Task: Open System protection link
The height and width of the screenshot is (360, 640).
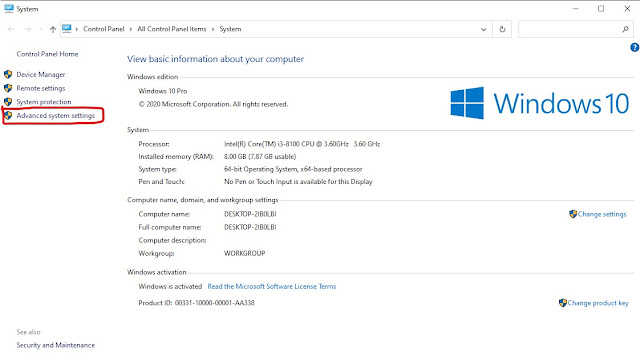Action: coord(44,102)
